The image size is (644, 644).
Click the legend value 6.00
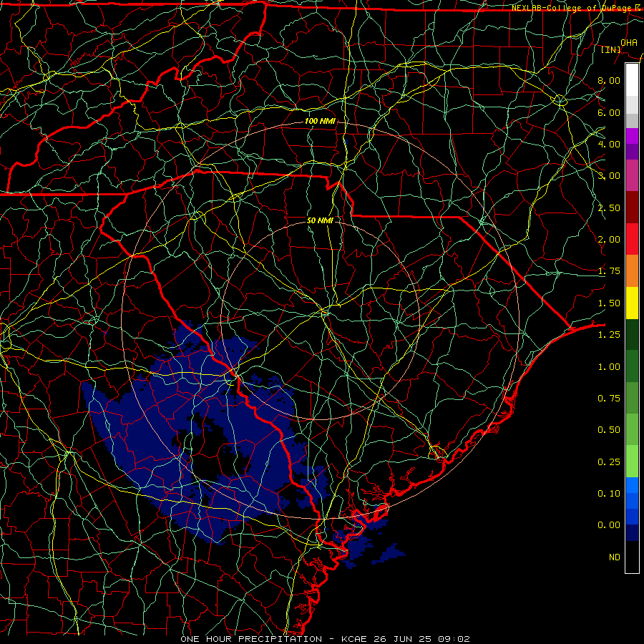(609, 112)
